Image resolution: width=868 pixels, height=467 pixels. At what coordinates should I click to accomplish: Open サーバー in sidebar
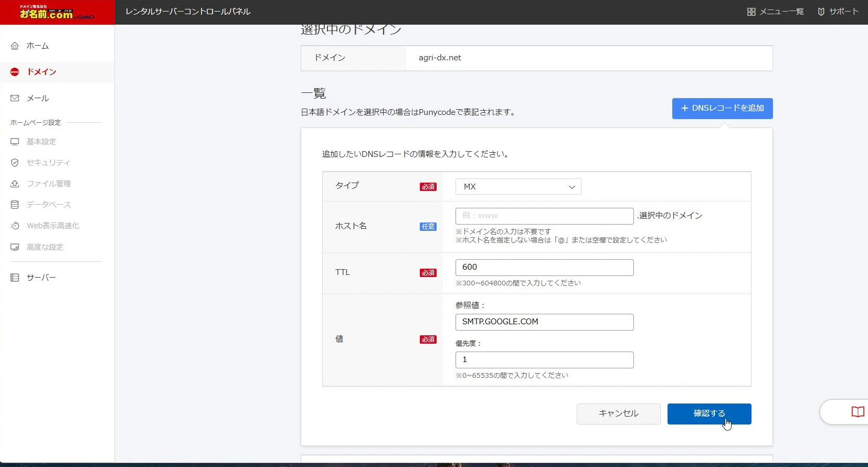click(41, 278)
